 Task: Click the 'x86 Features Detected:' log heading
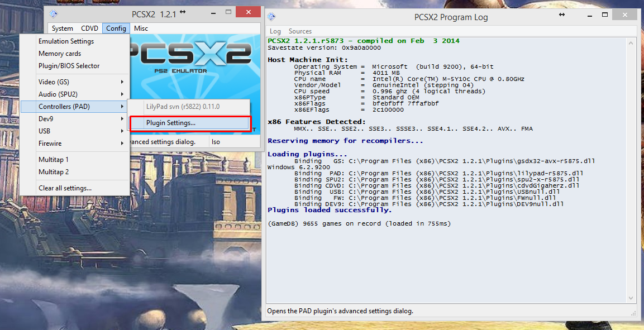[x=316, y=122]
